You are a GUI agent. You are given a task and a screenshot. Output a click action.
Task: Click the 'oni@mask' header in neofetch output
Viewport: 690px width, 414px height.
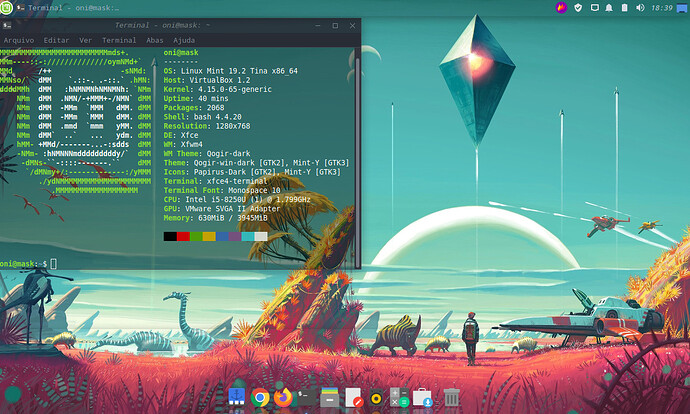pyautogui.click(x=181, y=52)
